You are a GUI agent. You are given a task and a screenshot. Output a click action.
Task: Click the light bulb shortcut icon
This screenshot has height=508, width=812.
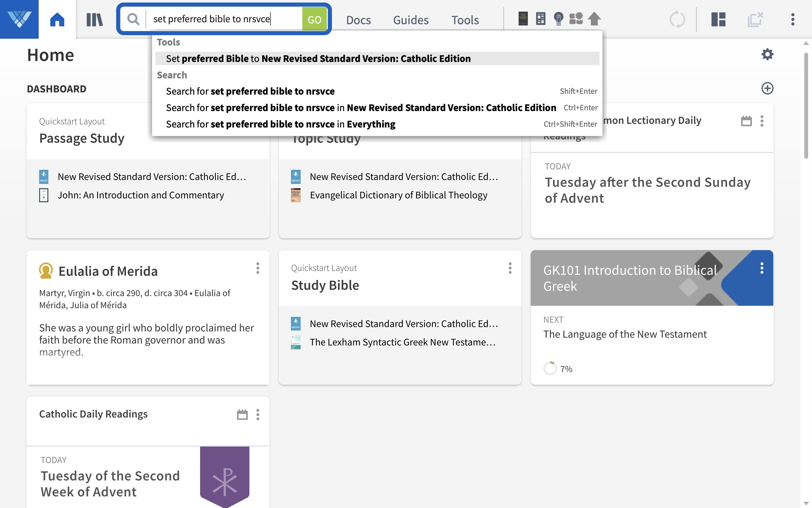pyautogui.click(x=558, y=19)
